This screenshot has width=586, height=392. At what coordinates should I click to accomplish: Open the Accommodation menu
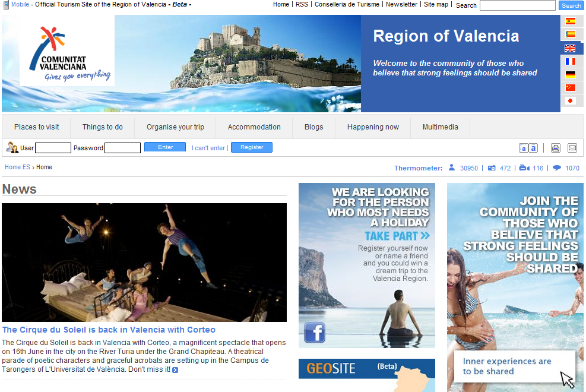coord(254,127)
